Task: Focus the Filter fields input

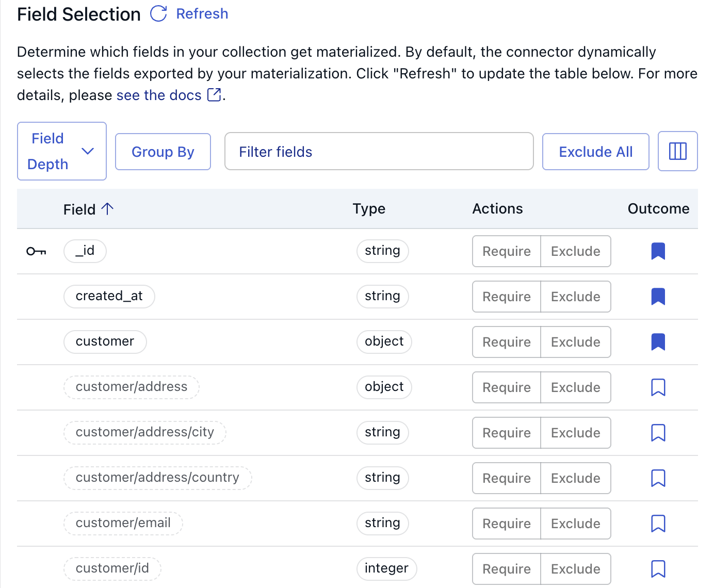Action: click(379, 151)
